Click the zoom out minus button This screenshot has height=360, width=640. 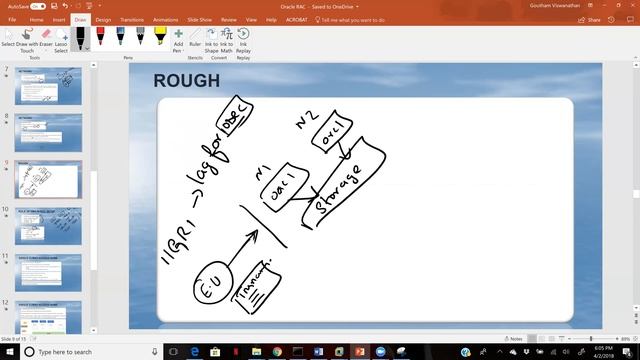(x=569, y=339)
